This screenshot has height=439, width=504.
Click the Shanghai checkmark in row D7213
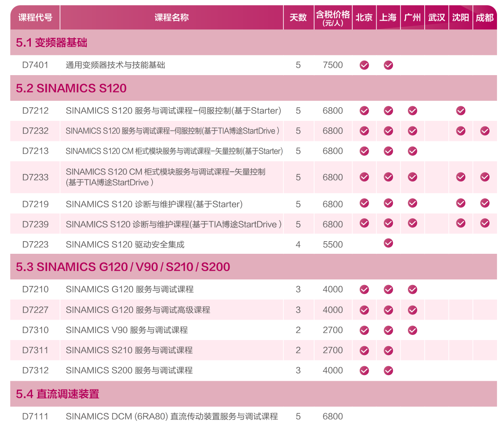click(388, 151)
